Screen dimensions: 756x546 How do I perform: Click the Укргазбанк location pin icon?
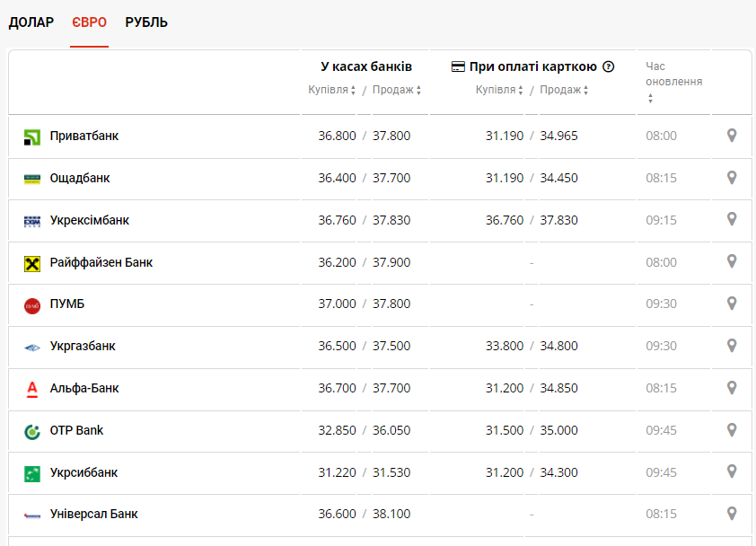pyautogui.click(x=732, y=346)
